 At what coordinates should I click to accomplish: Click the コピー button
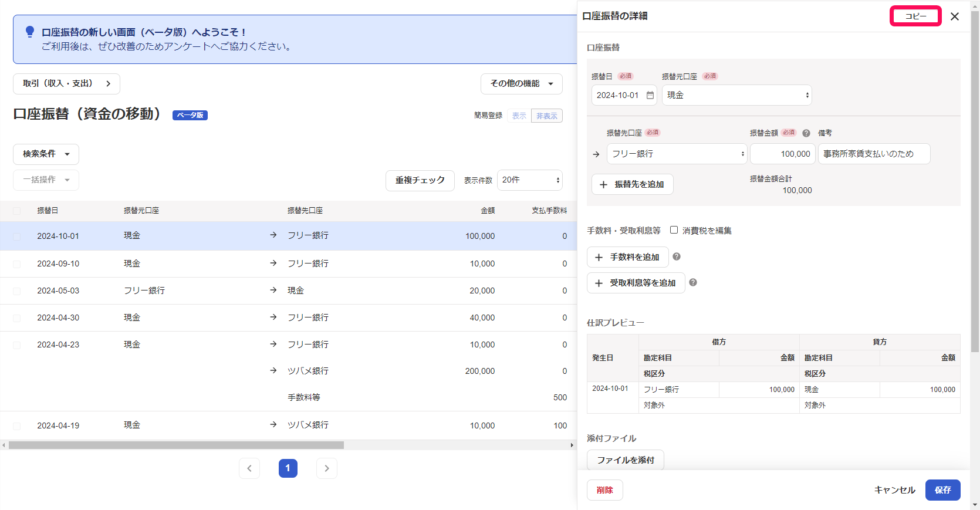[915, 16]
